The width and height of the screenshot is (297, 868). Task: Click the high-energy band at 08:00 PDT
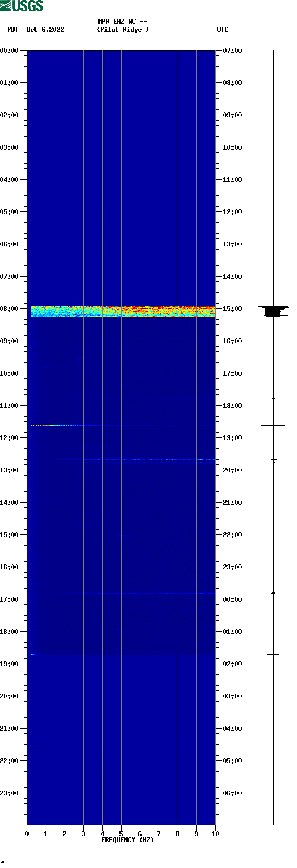pyautogui.click(x=123, y=311)
